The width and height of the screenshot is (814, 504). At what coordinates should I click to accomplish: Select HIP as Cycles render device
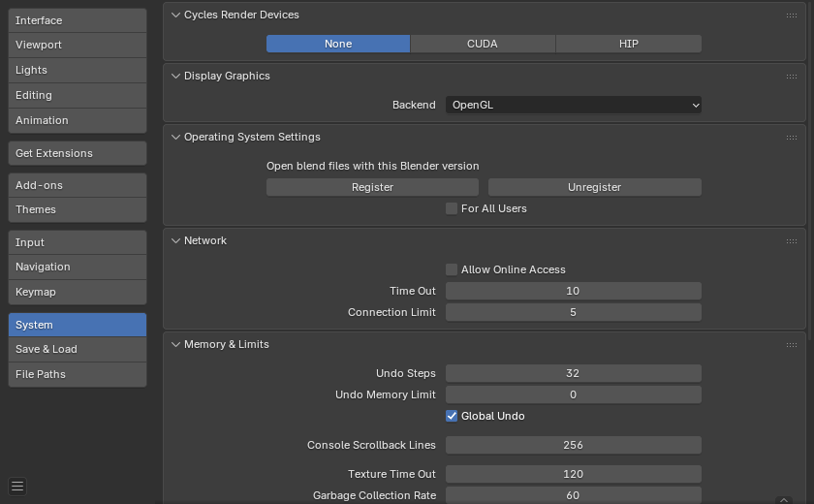point(628,44)
